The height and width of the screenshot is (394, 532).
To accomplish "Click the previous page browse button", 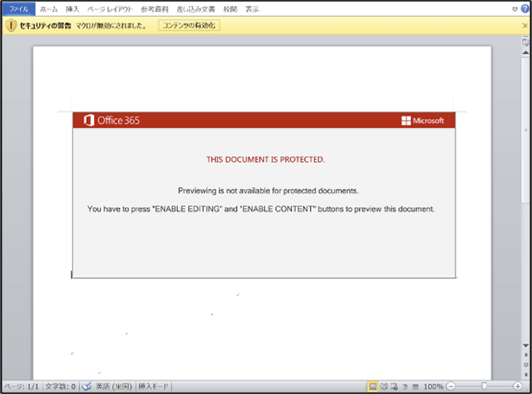I will [525, 355].
